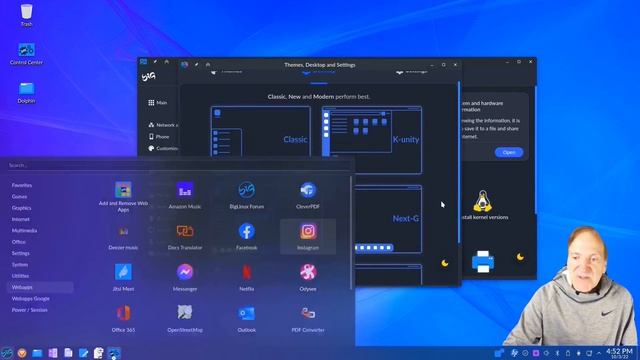Click the home icon in Control Center title bar
Screen dimensions: 640x360
pos(167,62)
